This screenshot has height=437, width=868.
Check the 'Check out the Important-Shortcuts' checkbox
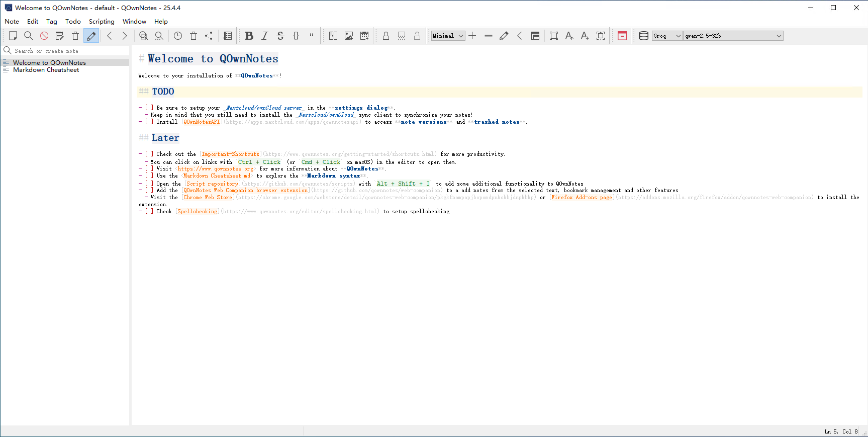pos(149,154)
